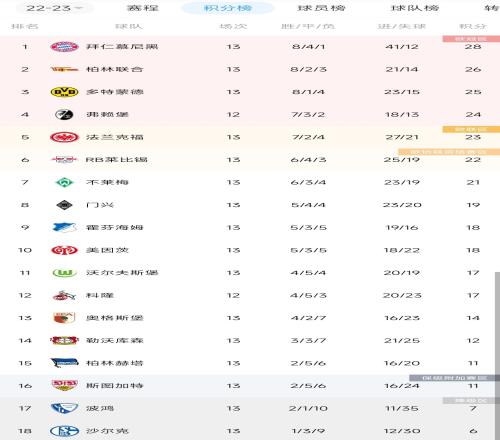
Task: Click the Freiburg club logo
Action: [x=64, y=115]
